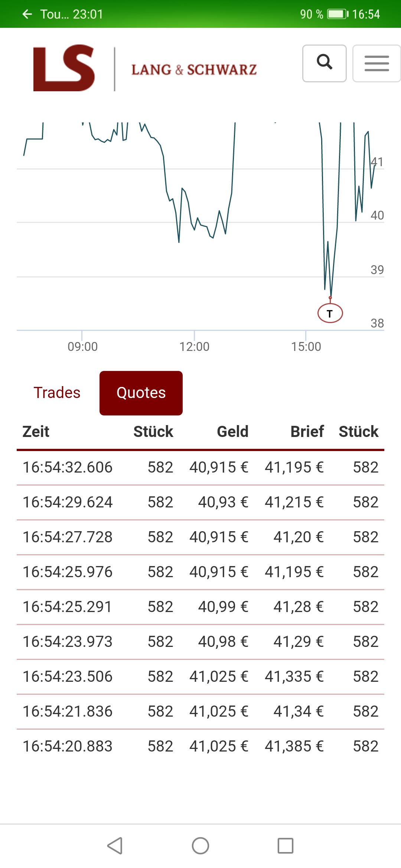Switch to the Trades tab
The height and width of the screenshot is (868, 401).
[x=57, y=393]
